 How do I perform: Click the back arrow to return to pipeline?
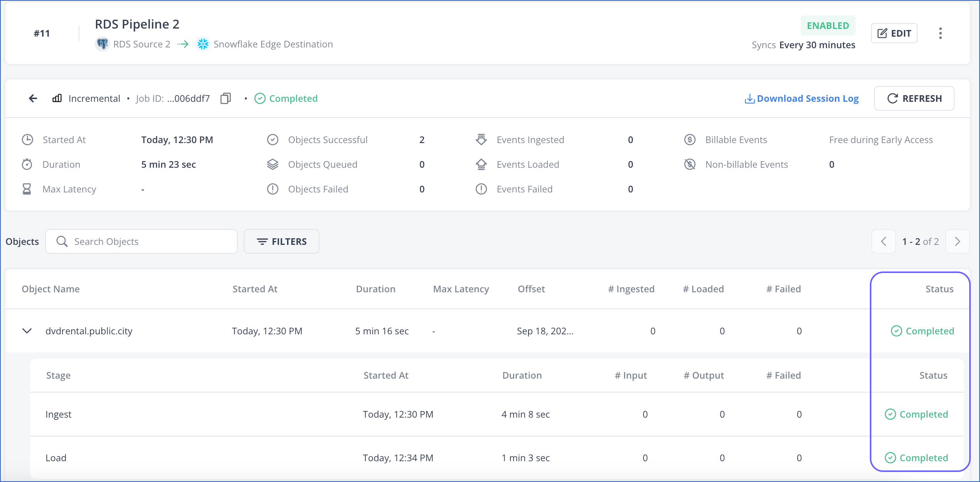[33, 98]
